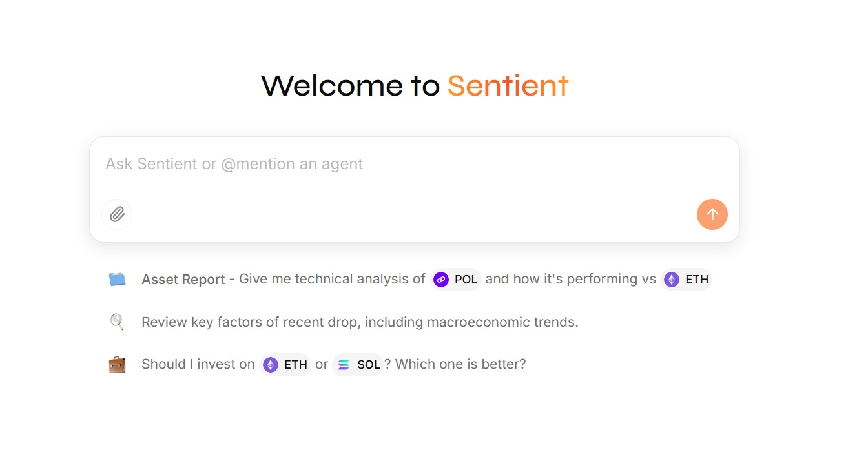Select the ETH chip in the invest suggestion

click(x=285, y=365)
